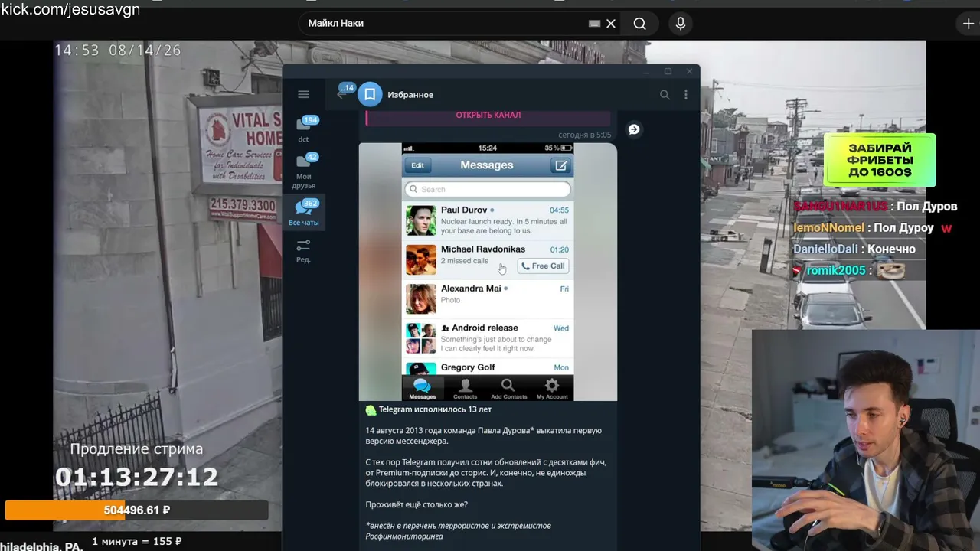Click the DanielloDali chat username

click(825, 249)
